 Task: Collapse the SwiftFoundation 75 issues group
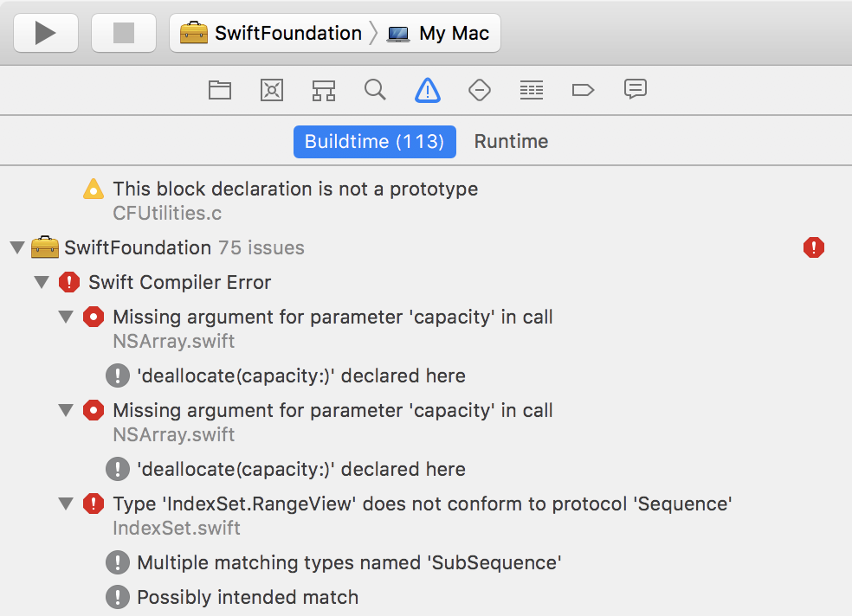[17, 247]
